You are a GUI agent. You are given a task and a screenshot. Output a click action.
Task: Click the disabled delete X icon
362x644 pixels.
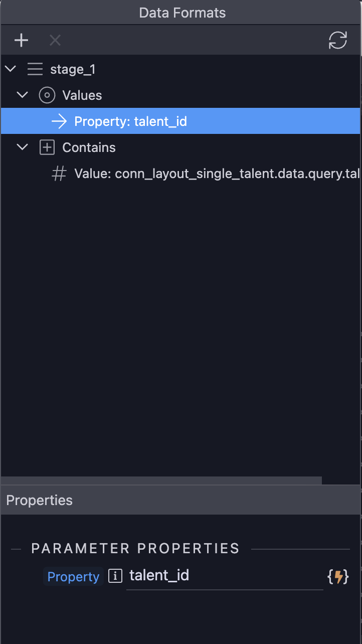tap(55, 41)
